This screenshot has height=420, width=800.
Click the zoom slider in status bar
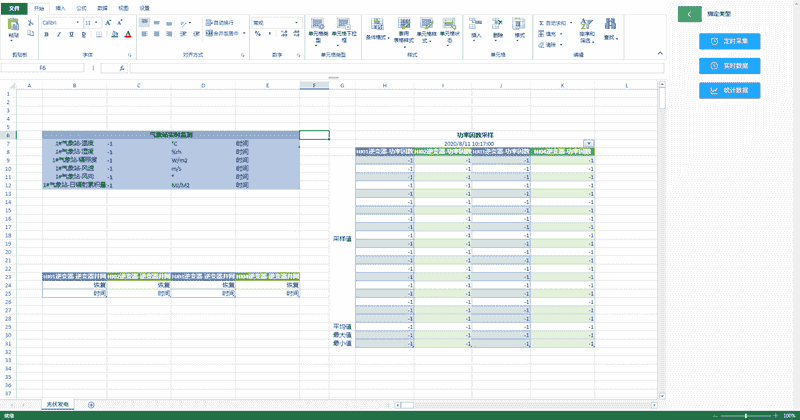point(745,416)
